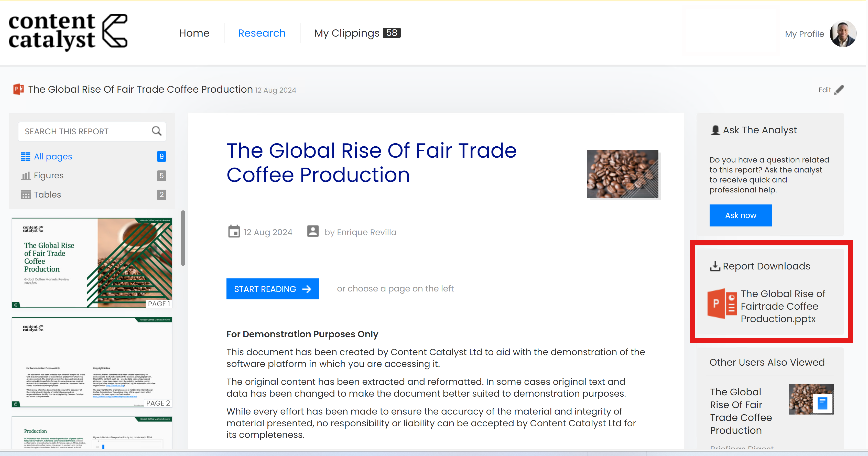Open the Production page thumbnail
This screenshot has height=456, width=868.
92,432
